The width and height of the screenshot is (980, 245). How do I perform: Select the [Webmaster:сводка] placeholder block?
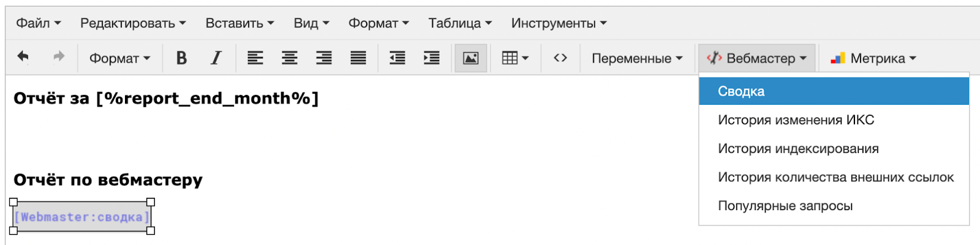point(82,217)
